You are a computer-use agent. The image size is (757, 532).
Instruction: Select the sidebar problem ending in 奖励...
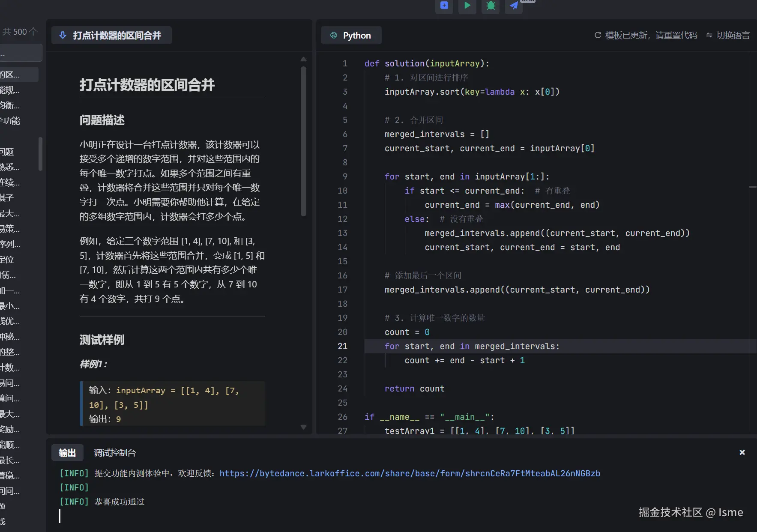click(10, 429)
